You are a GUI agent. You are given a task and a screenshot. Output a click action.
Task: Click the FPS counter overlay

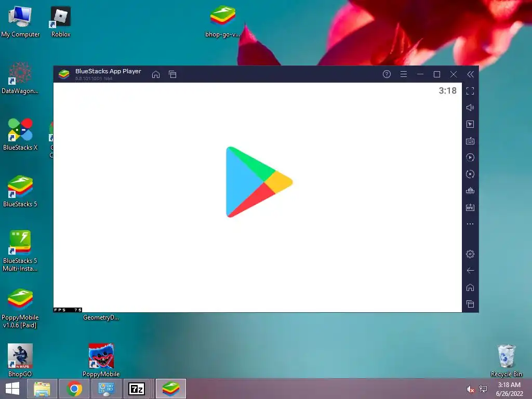(68, 310)
